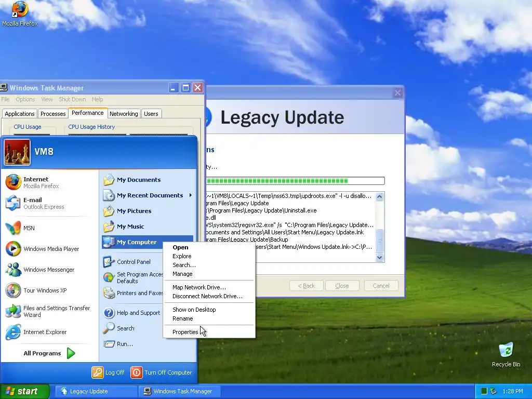This screenshot has height=399, width=532.
Task: Click Cancel in Legacy Update installer
Action: pyautogui.click(x=381, y=286)
